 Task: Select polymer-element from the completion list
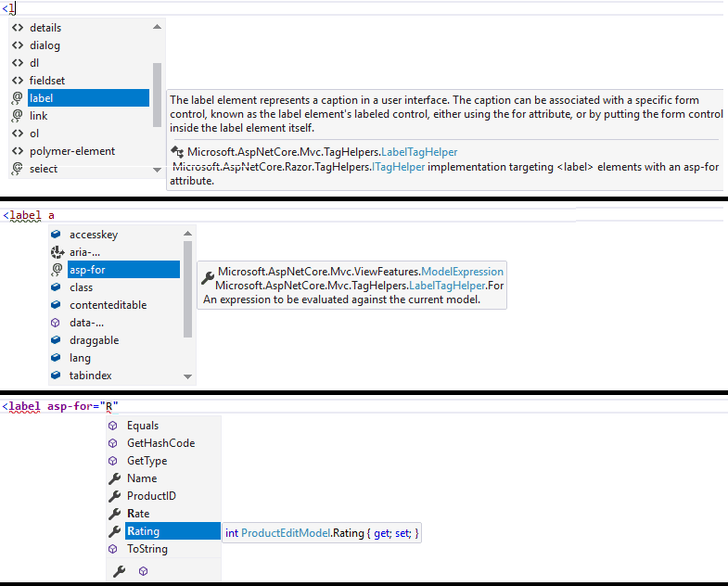pyautogui.click(x=72, y=151)
